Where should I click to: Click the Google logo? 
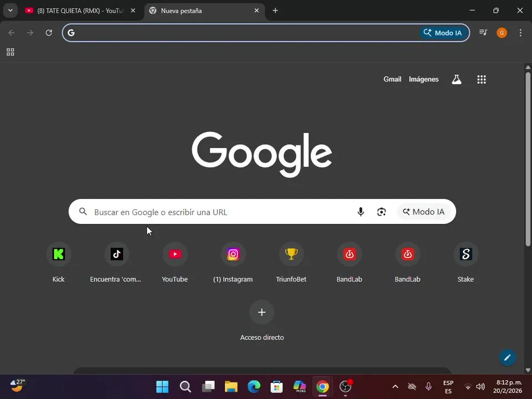(x=262, y=155)
